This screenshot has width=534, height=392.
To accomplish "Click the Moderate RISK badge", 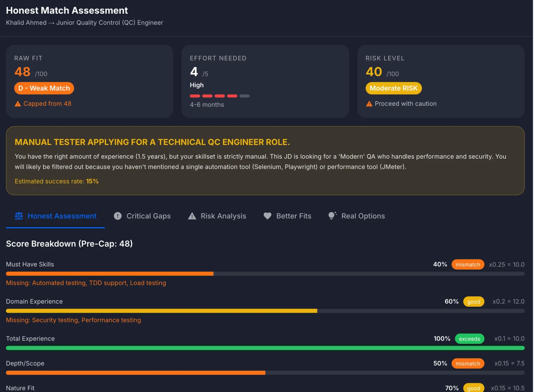I will (393, 88).
